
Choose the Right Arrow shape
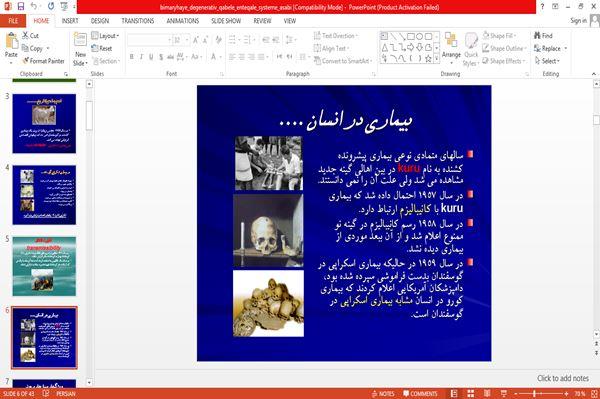coord(411,47)
